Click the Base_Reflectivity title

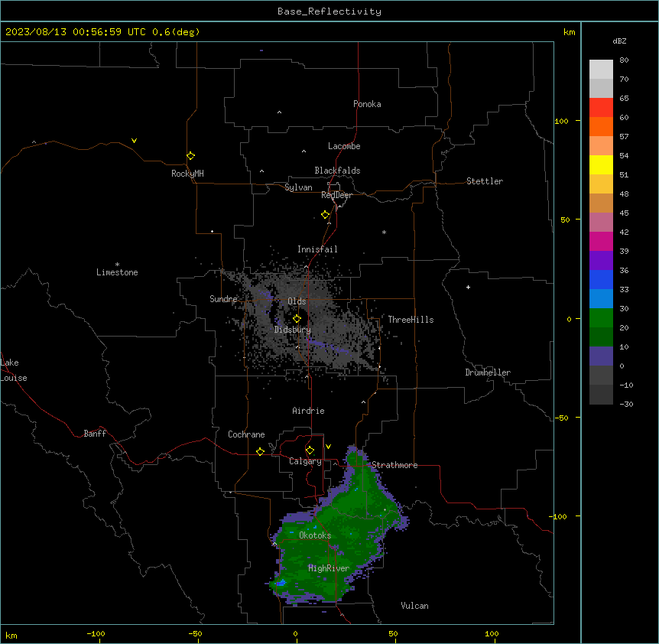click(x=329, y=11)
